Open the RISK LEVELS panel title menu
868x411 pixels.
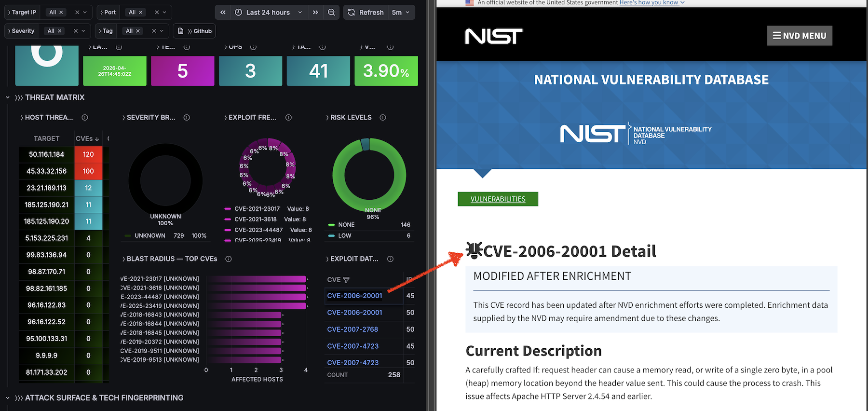[x=349, y=118]
